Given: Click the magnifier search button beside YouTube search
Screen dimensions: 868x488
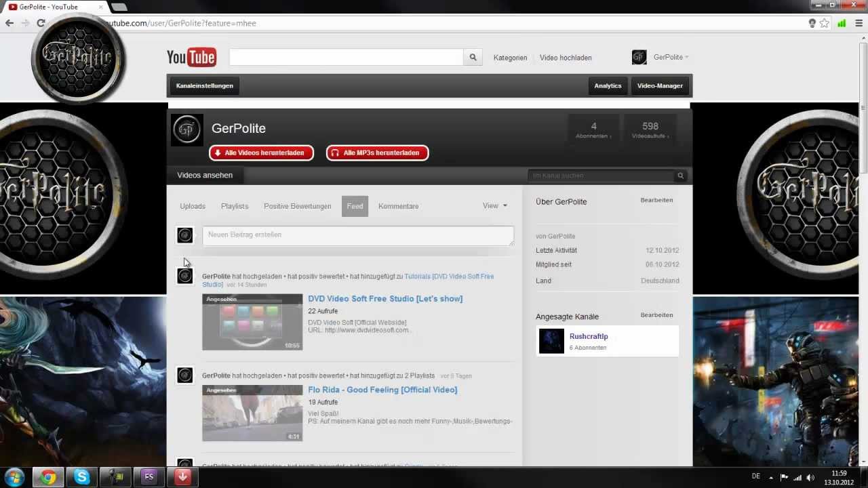Looking at the screenshot, I should click(473, 58).
